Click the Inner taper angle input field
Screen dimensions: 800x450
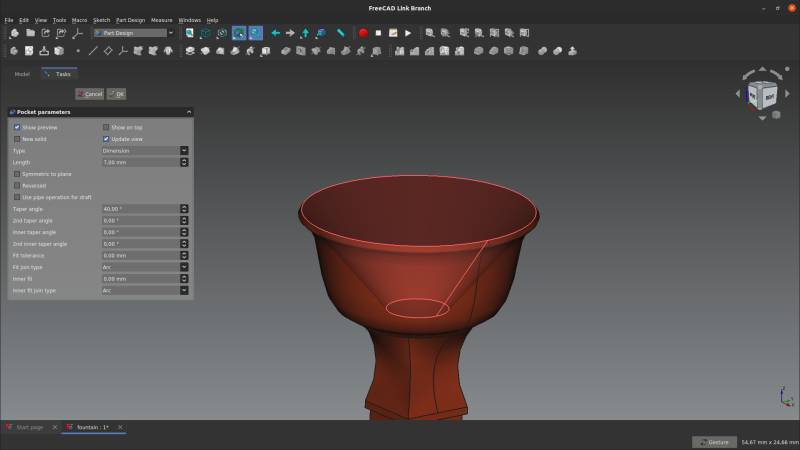tap(141, 232)
